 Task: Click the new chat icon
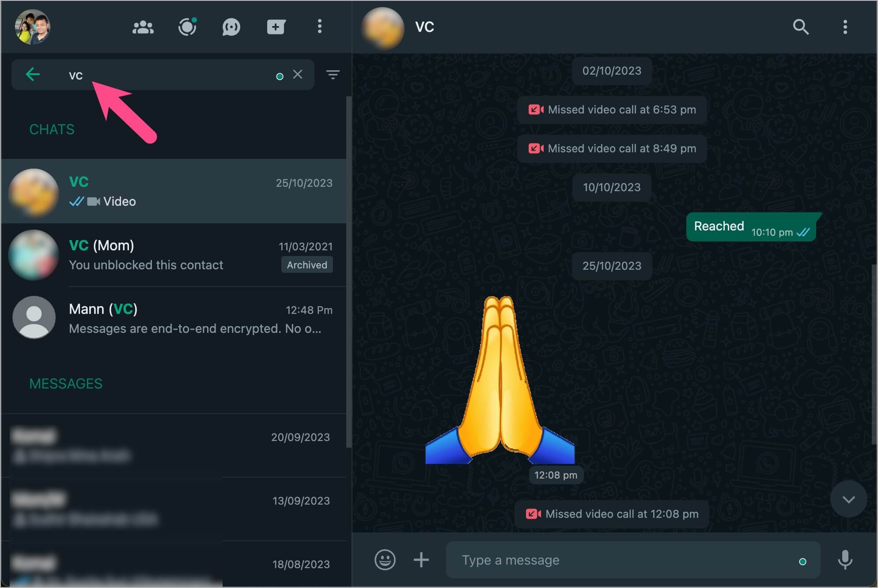(275, 27)
